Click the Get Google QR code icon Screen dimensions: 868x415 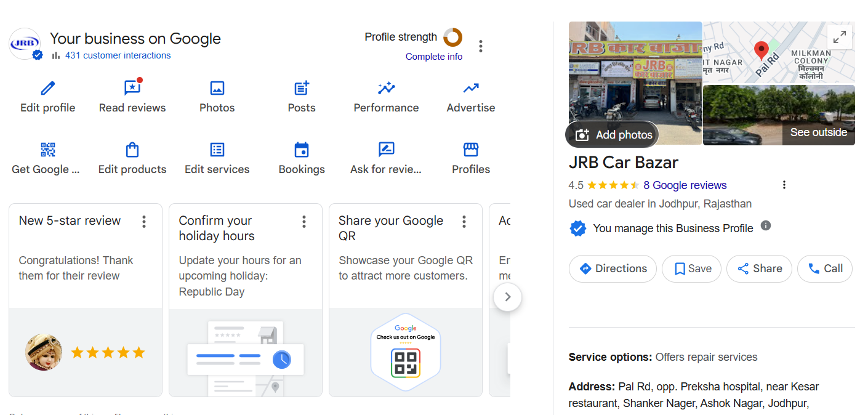coord(47,150)
